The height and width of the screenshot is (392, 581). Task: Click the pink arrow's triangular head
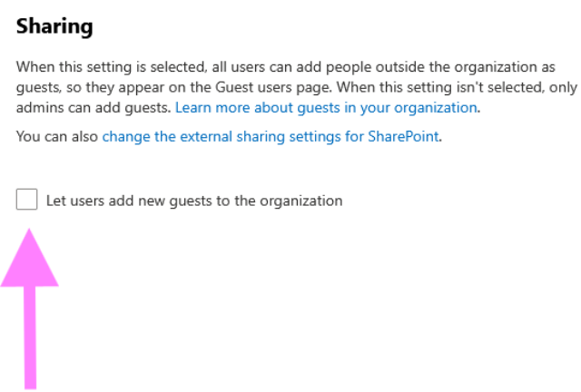30,261
